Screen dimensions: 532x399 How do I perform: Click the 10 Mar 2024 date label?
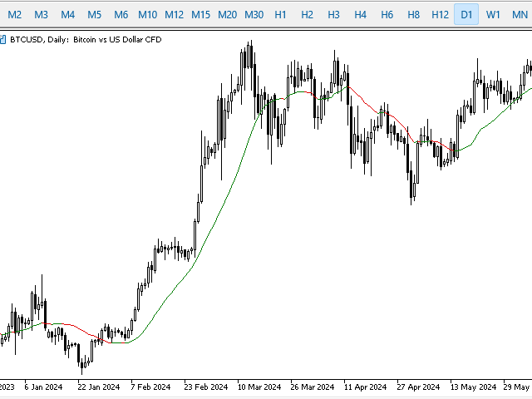(259, 387)
